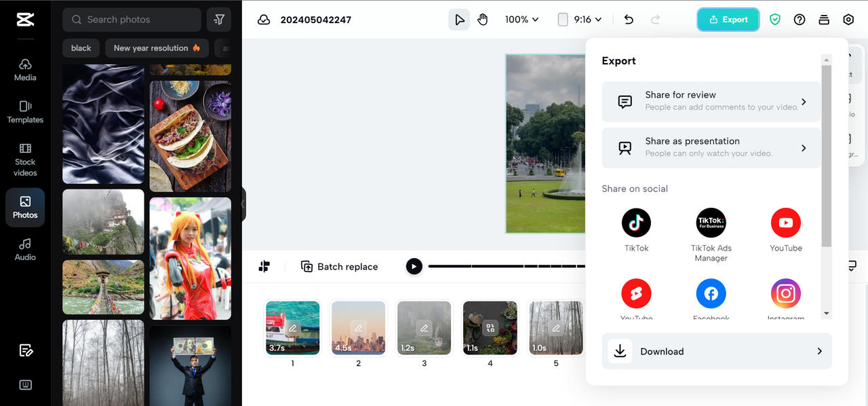Click the Search photos field
Image resolution: width=868 pixels, height=406 pixels.
point(132,20)
